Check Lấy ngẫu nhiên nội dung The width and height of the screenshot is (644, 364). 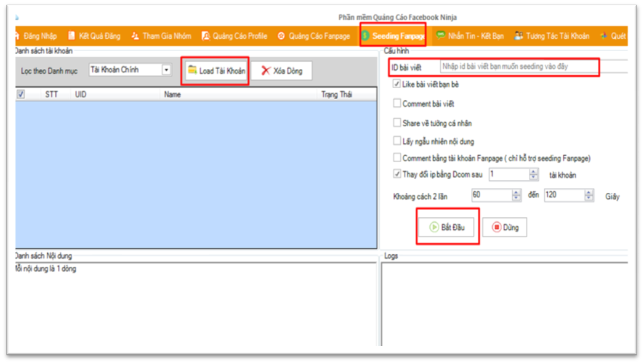[396, 141]
